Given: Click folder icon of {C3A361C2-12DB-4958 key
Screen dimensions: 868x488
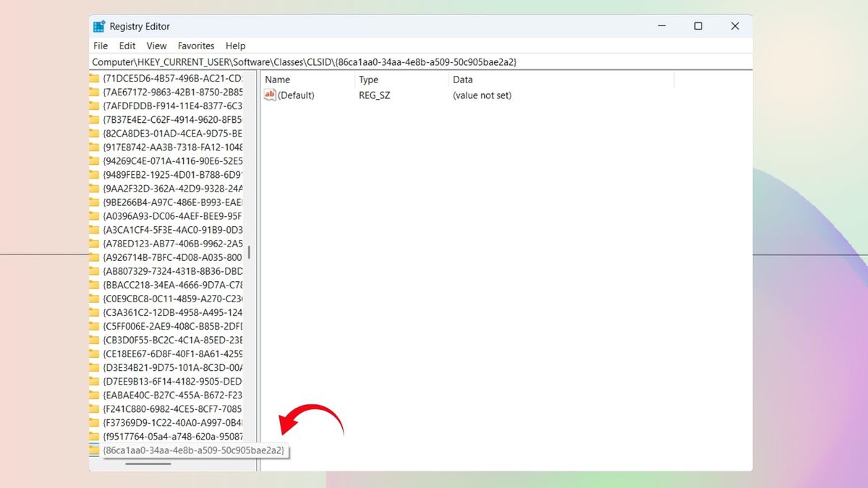Looking at the screenshot, I should coord(94,312).
